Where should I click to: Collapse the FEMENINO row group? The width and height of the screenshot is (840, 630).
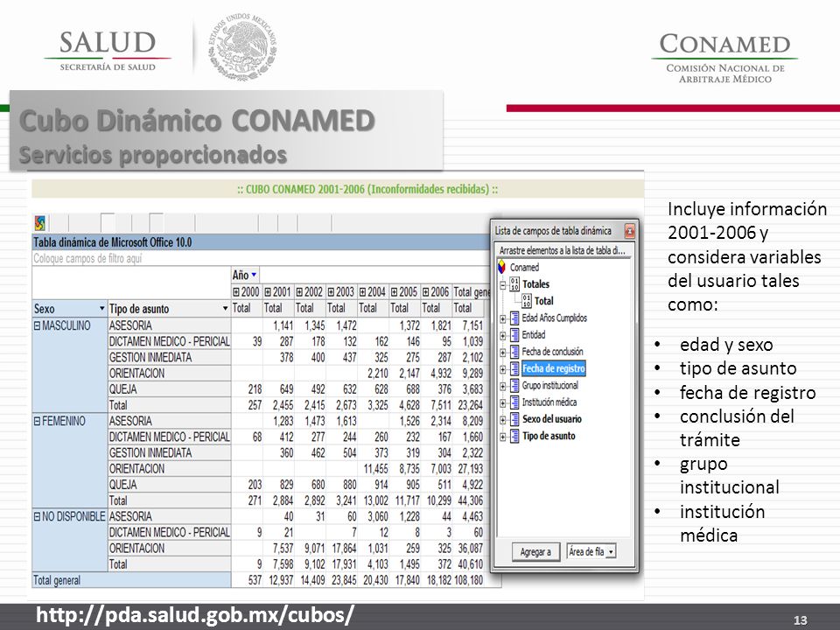37,421
